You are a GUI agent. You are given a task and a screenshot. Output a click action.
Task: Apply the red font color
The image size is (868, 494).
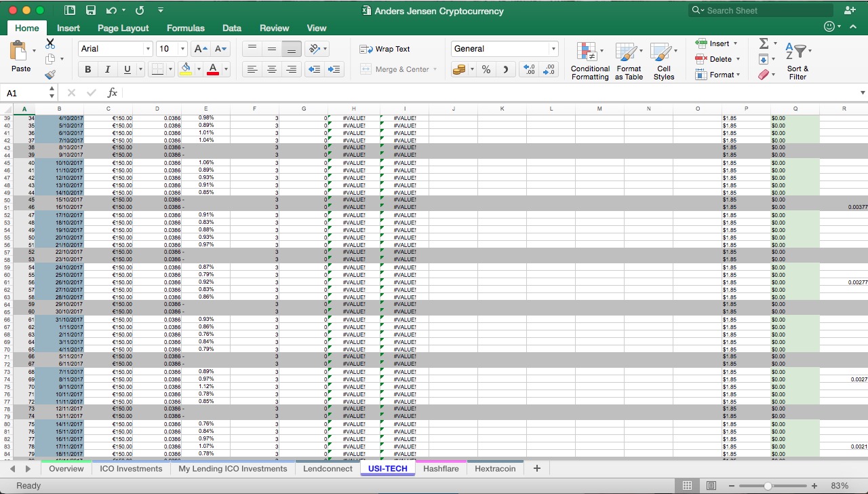213,69
